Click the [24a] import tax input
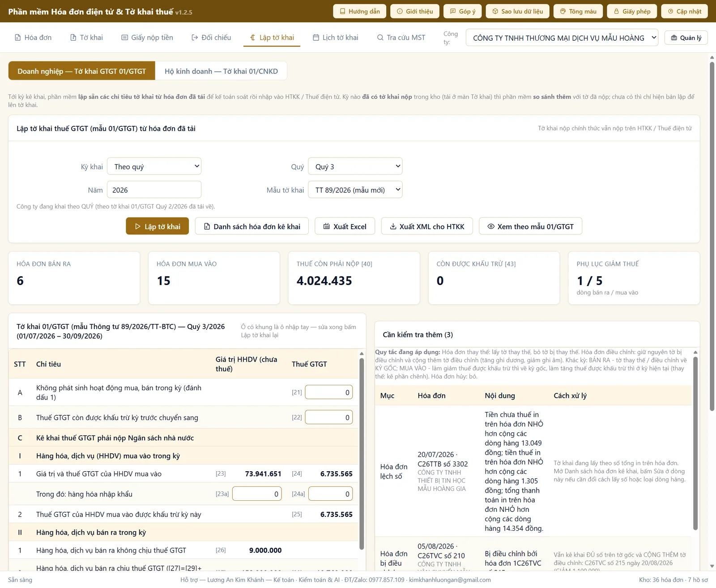 tap(331, 494)
